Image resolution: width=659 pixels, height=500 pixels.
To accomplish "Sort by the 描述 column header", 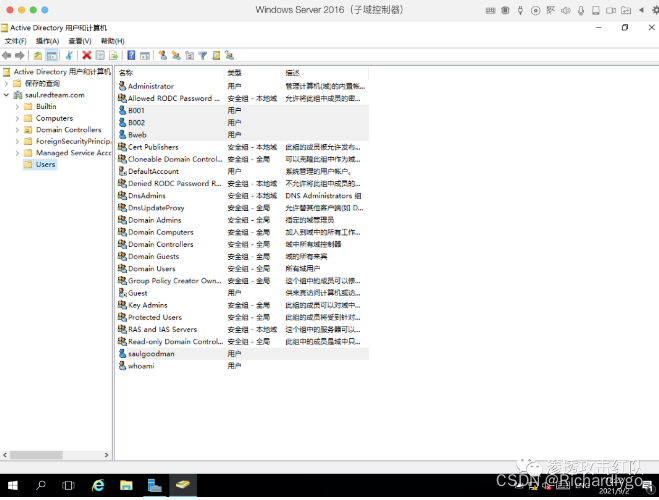I will click(325, 73).
